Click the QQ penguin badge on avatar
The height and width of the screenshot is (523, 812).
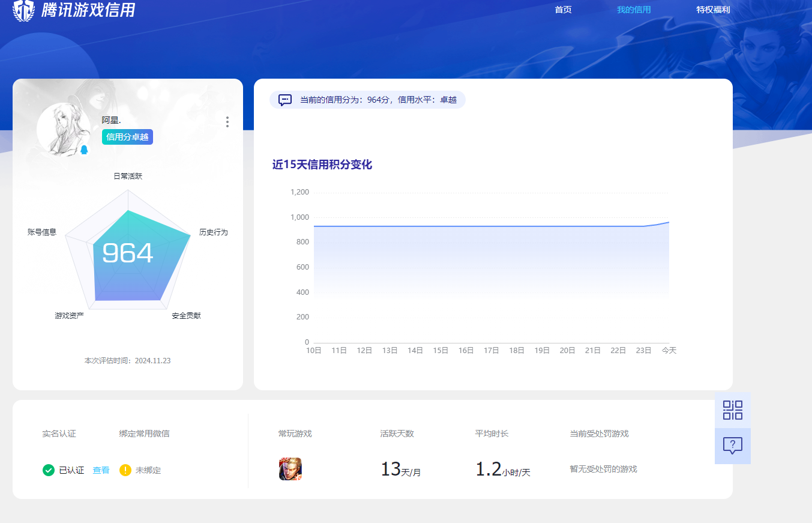84,150
